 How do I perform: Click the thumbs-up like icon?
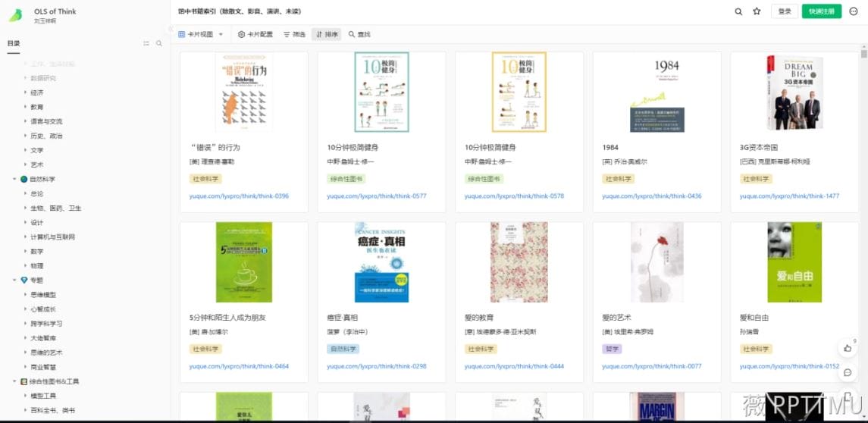(x=848, y=348)
